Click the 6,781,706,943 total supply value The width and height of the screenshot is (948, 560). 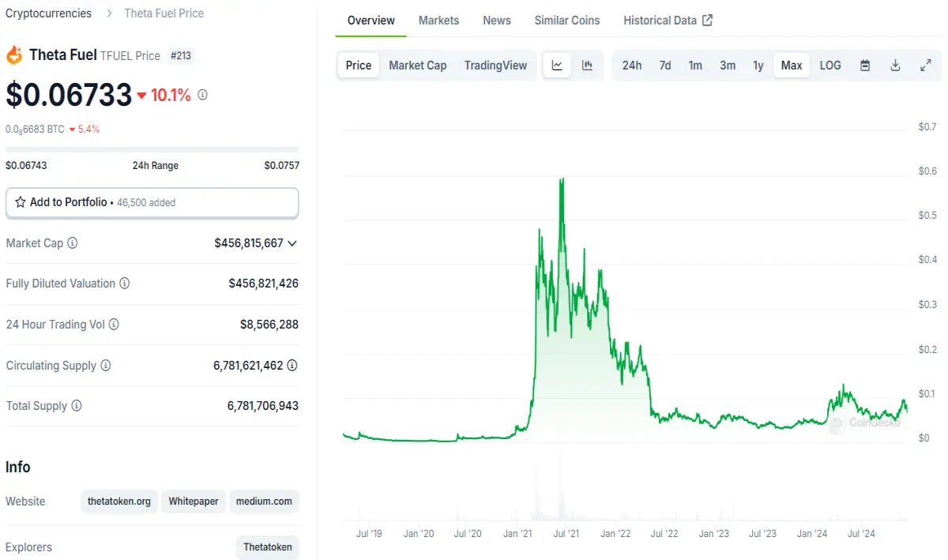tap(263, 406)
